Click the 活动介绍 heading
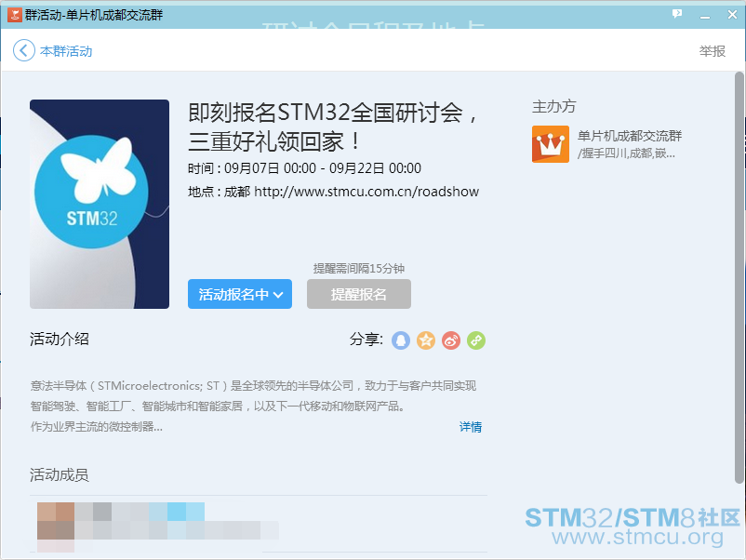 tap(60, 339)
